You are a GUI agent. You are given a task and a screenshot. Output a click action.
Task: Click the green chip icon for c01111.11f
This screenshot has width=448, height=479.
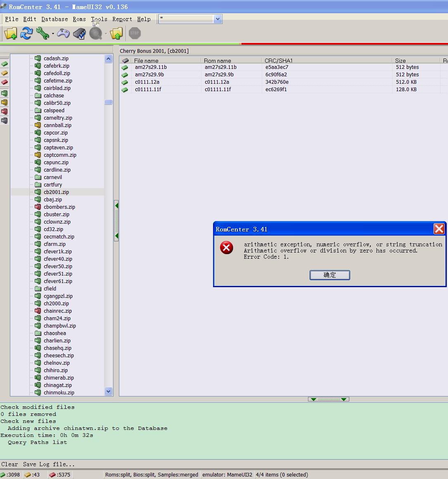pyautogui.click(x=125, y=90)
